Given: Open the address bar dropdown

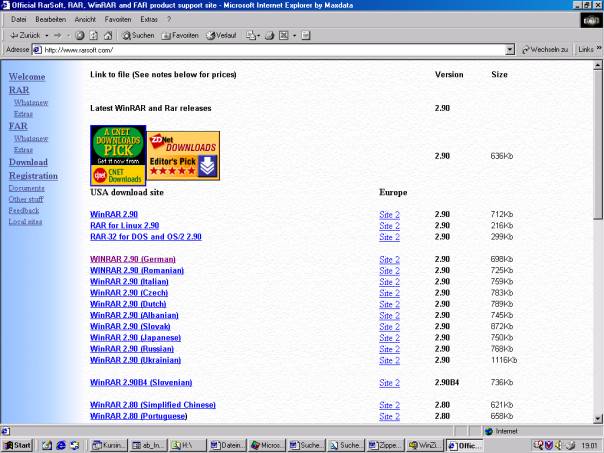Looking at the screenshot, I should point(510,50).
